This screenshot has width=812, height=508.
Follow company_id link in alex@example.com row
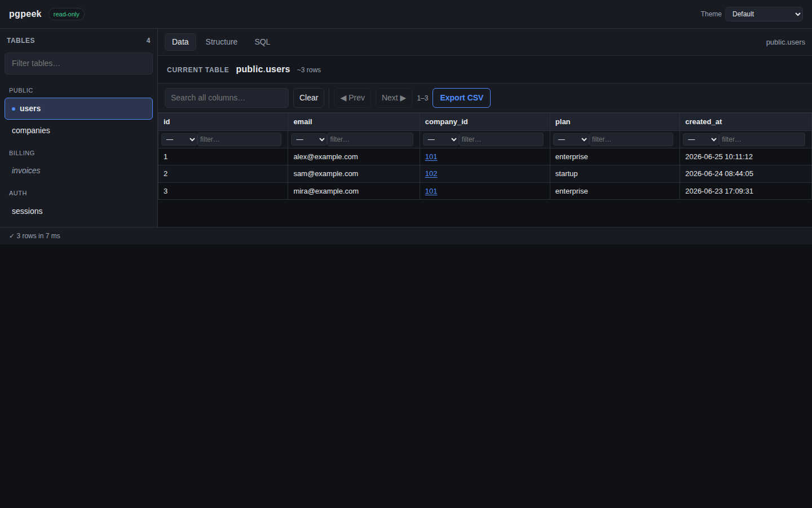pos(431,157)
